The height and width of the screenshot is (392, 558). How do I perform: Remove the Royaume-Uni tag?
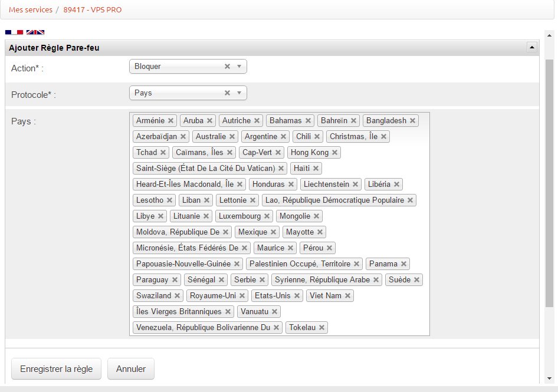coord(242,295)
